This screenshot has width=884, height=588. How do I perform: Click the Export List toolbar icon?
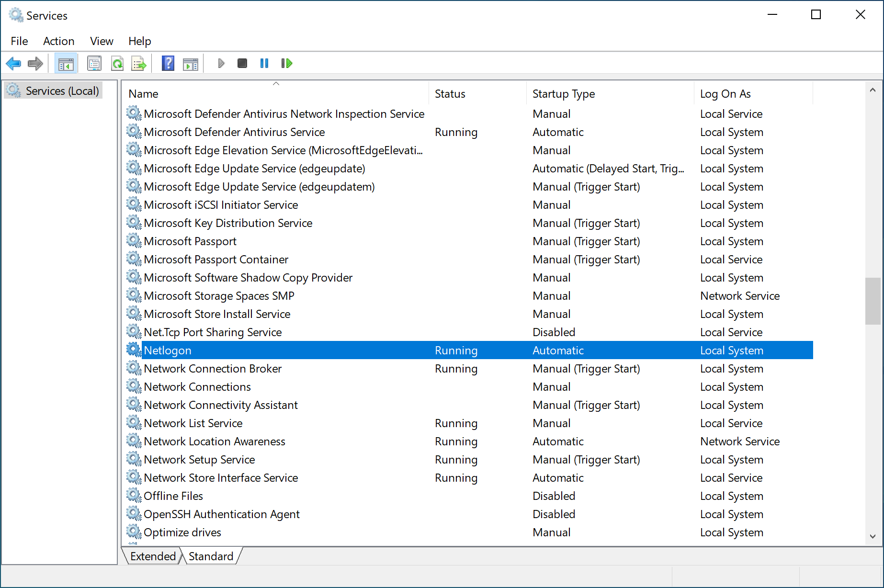pyautogui.click(x=139, y=63)
